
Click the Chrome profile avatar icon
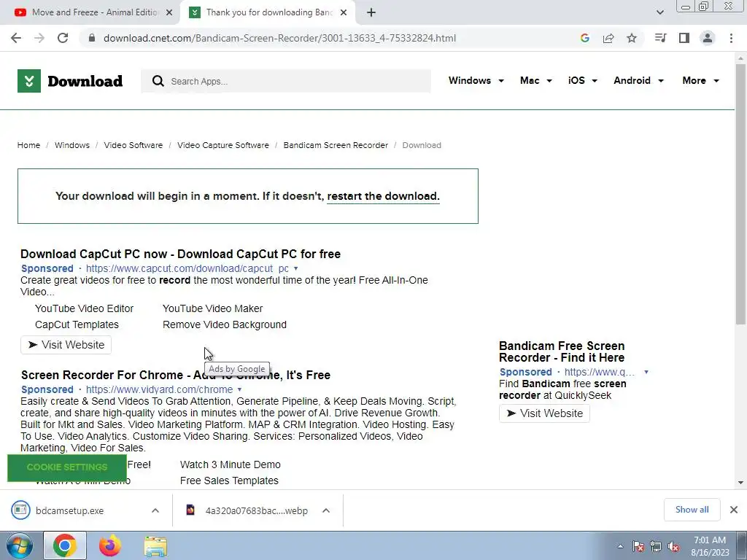708,38
